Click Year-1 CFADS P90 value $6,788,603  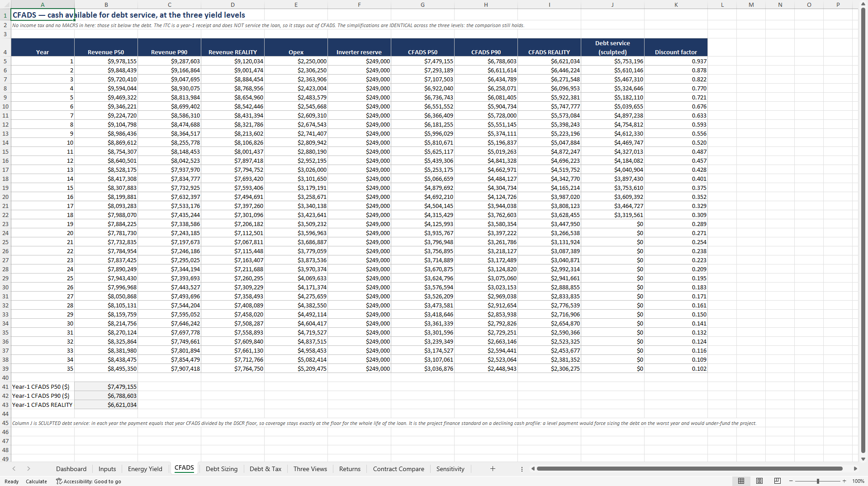106,396
